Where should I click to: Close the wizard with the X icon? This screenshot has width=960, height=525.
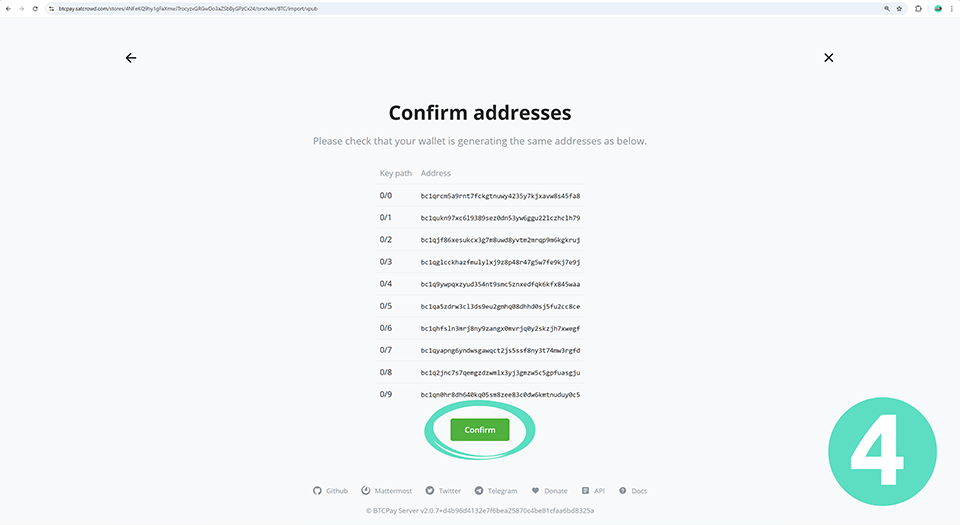click(828, 58)
